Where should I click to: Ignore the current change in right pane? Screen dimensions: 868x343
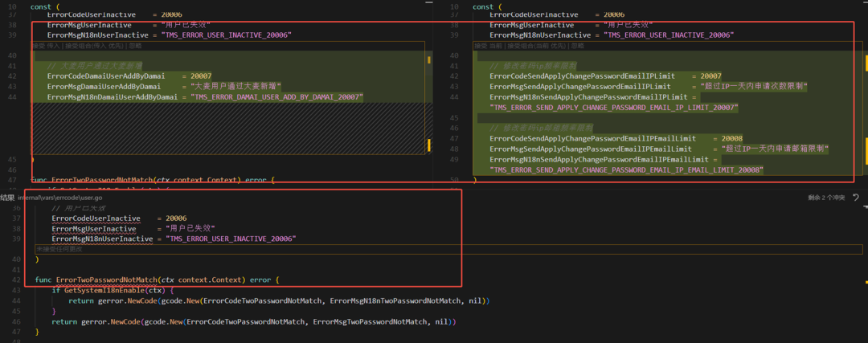(577, 45)
